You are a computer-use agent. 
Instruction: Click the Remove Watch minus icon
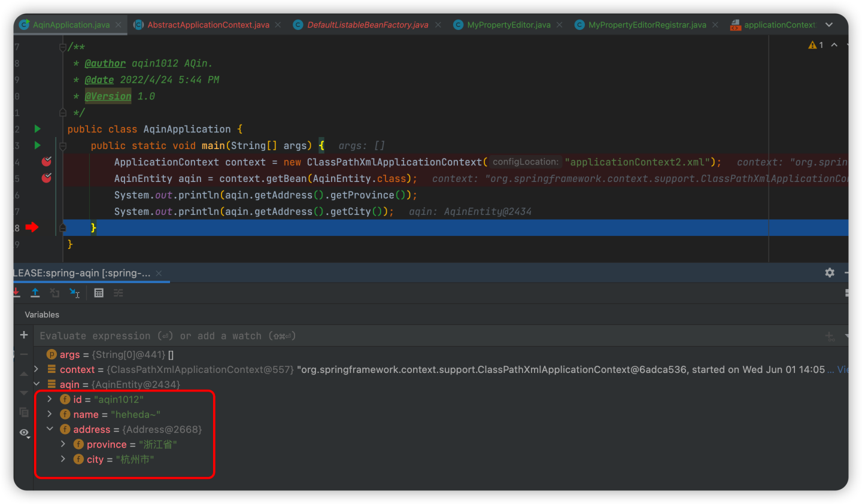[x=24, y=354]
